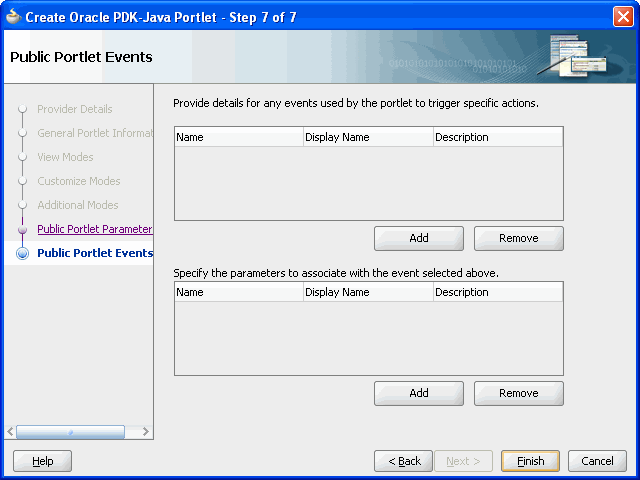The width and height of the screenshot is (640, 480).
Task: Click the View Modes step
Action: [x=65, y=157]
